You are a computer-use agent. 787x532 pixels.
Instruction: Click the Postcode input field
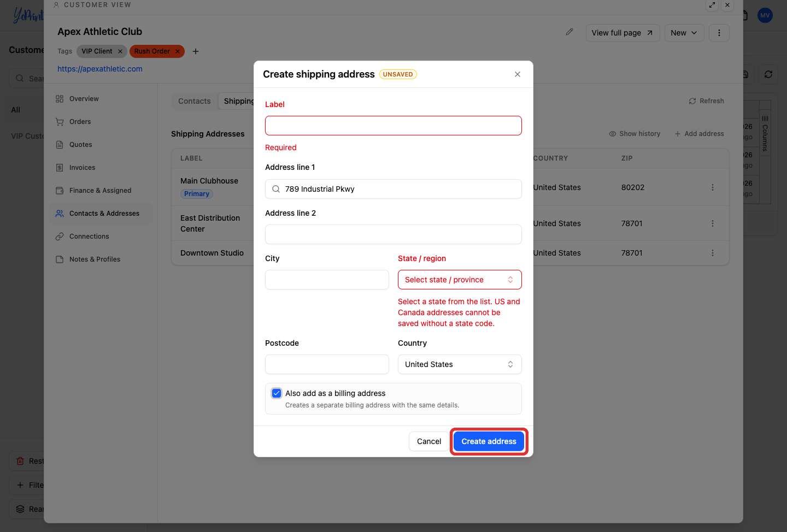[327, 364]
